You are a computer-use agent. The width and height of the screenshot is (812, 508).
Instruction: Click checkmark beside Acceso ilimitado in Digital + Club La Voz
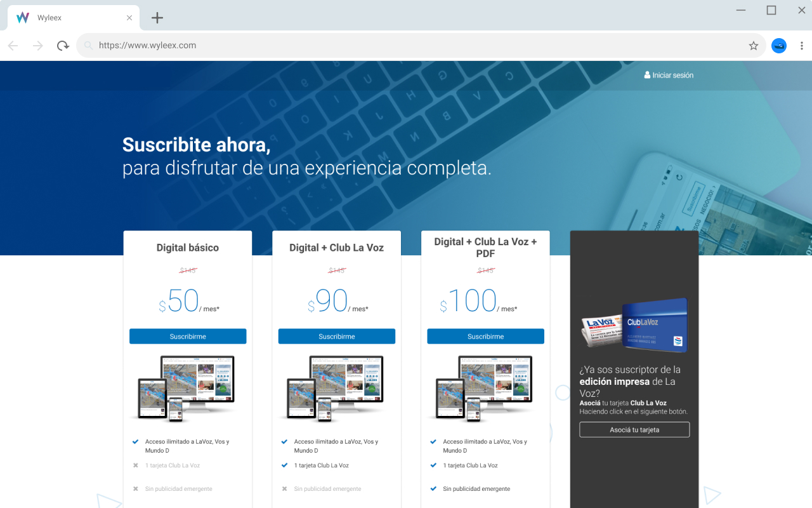tap(284, 441)
